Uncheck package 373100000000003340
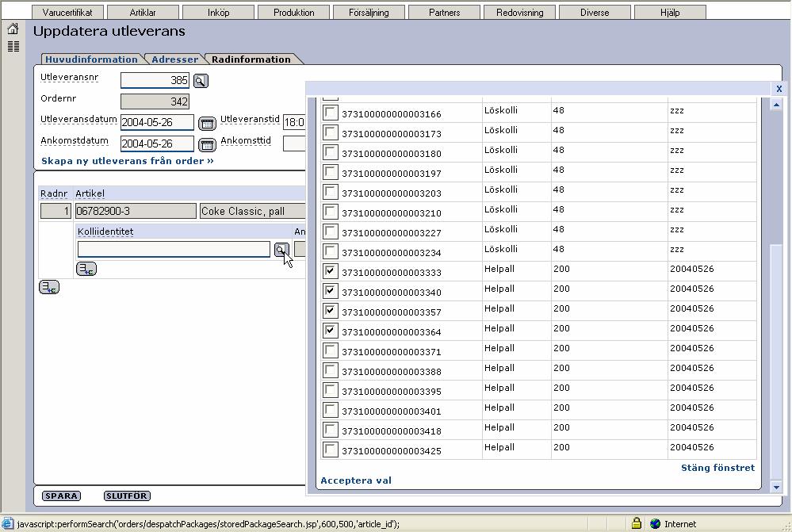 click(x=331, y=290)
